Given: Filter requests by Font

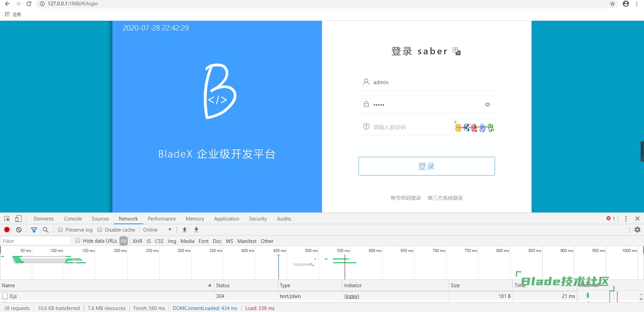Looking at the screenshot, I should pos(204,241).
